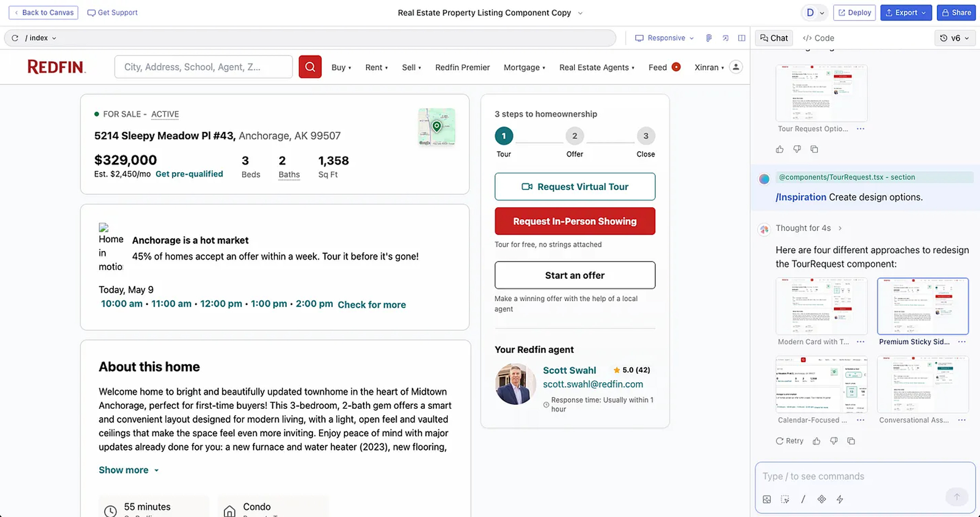Open preview in new window icon

point(725,38)
